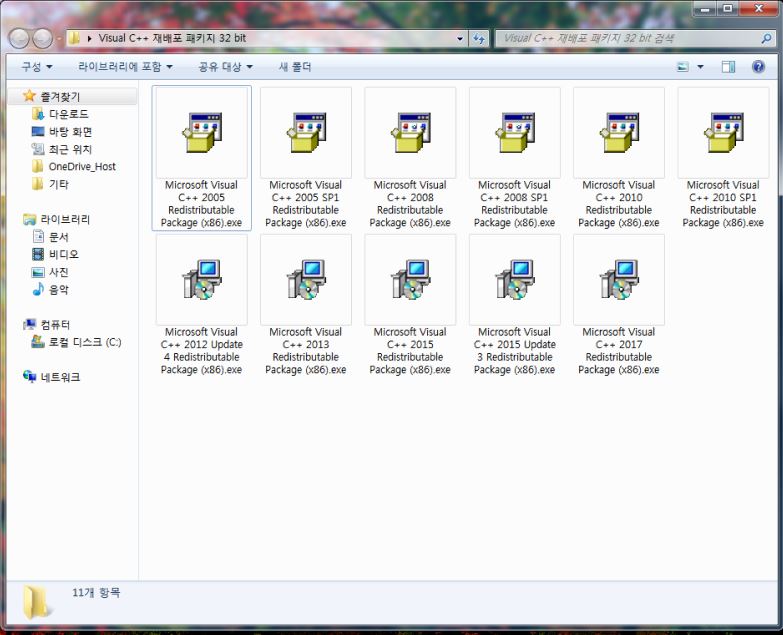Select Visual C++ 2005 SP1 installer icon
The width and height of the screenshot is (783, 635).
click(306, 133)
